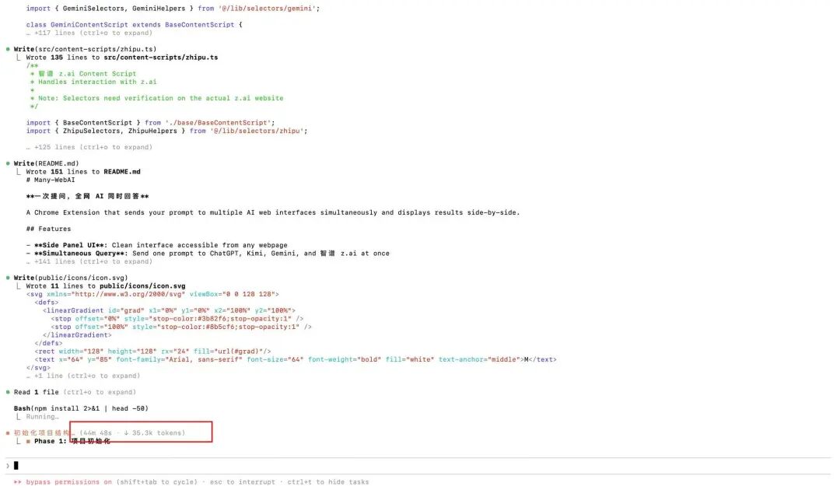Click the closing '</svg>' line
Screen dimensions: 840x504
pyautogui.click(x=39, y=368)
